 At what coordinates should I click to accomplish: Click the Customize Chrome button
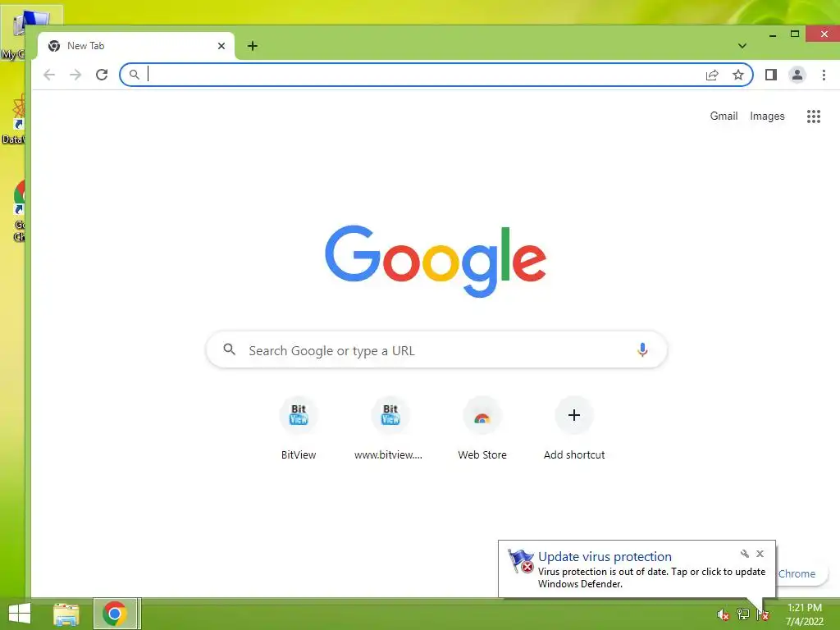801,573
